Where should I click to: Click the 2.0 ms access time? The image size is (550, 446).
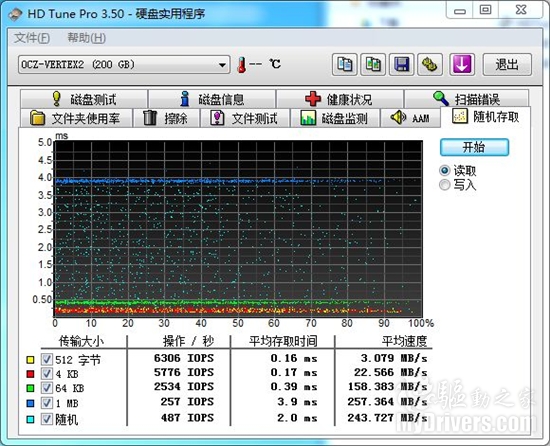(x=297, y=418)
